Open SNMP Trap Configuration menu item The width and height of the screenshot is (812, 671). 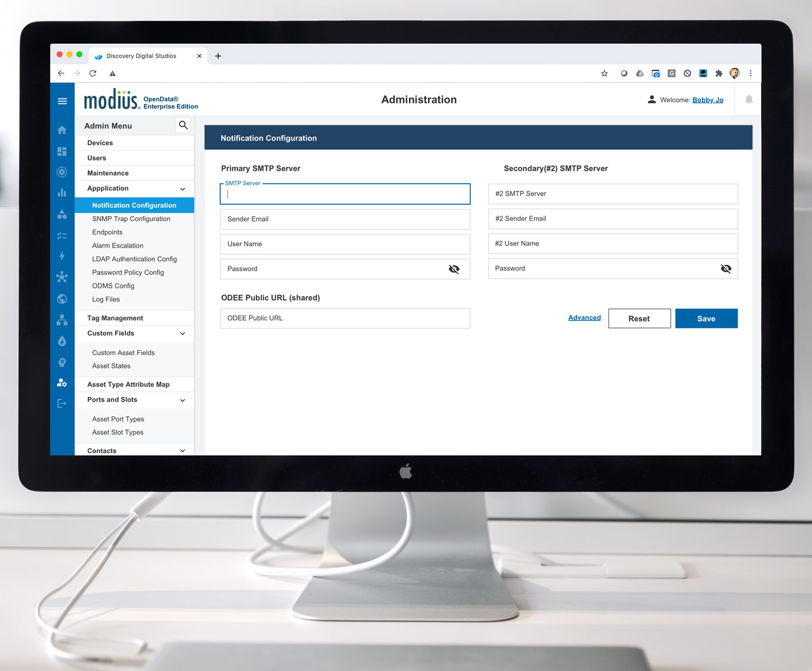click(x=131, y=219)
